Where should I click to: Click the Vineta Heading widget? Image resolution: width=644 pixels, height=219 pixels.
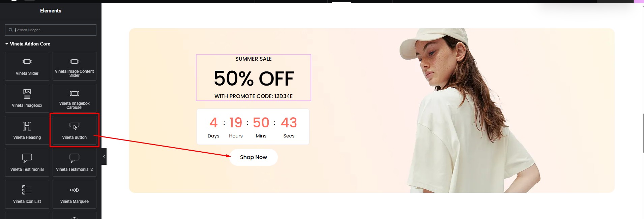click(x=27, y=130)
